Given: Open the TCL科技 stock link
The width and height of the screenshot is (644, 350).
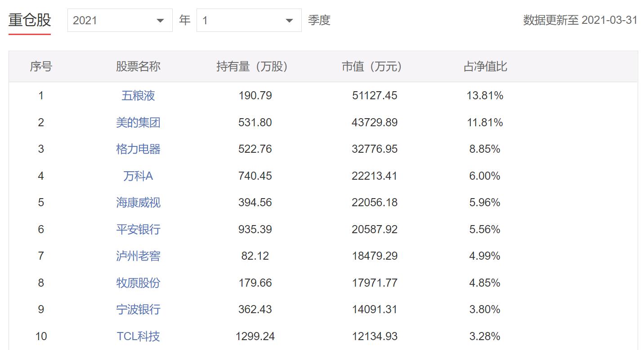Looking at the screenshot, I should tap(138, 336).
